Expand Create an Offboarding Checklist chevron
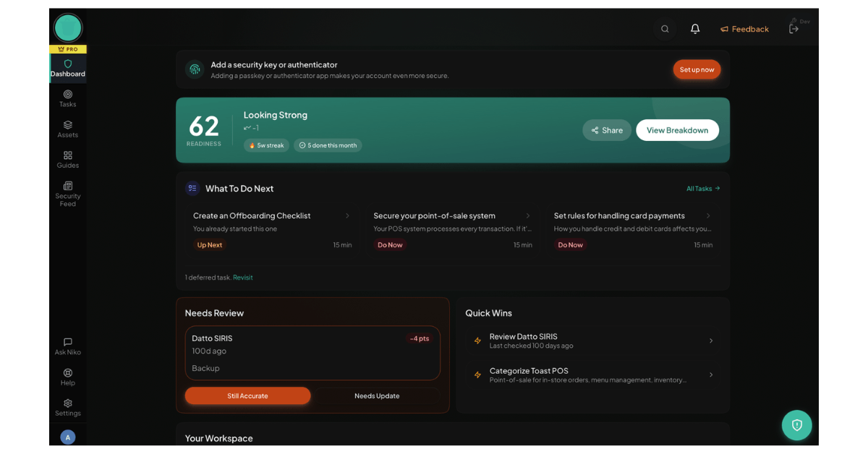The width and height of the screenshot is (868, 454). click(x=347, y=216)
